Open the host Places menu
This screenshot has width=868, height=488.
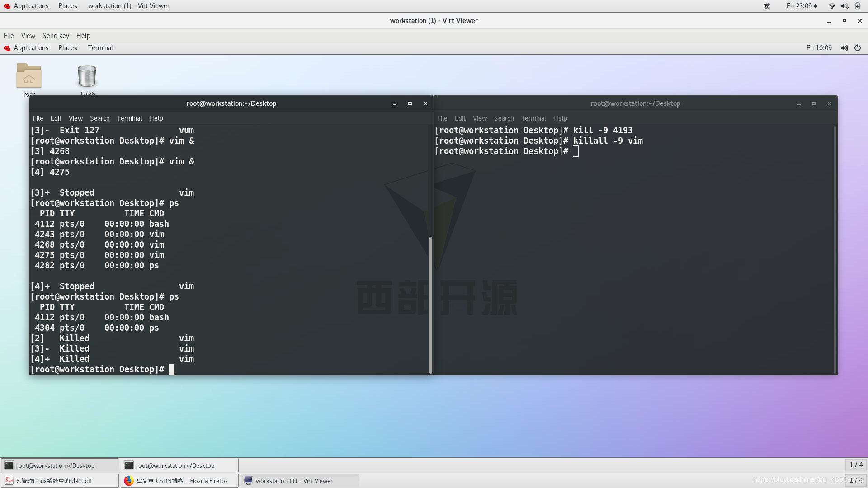(68, 6)
